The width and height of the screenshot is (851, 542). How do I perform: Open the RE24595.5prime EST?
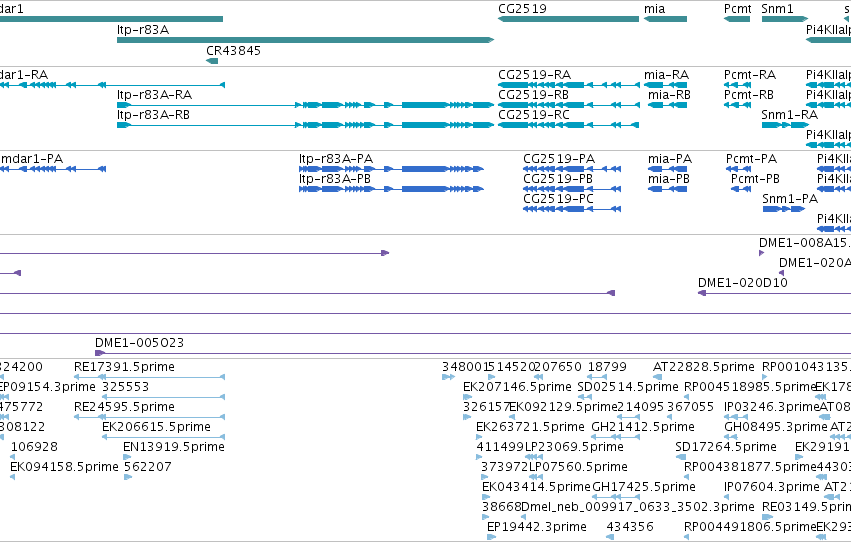pyautogui.click(x=149, y=417)
